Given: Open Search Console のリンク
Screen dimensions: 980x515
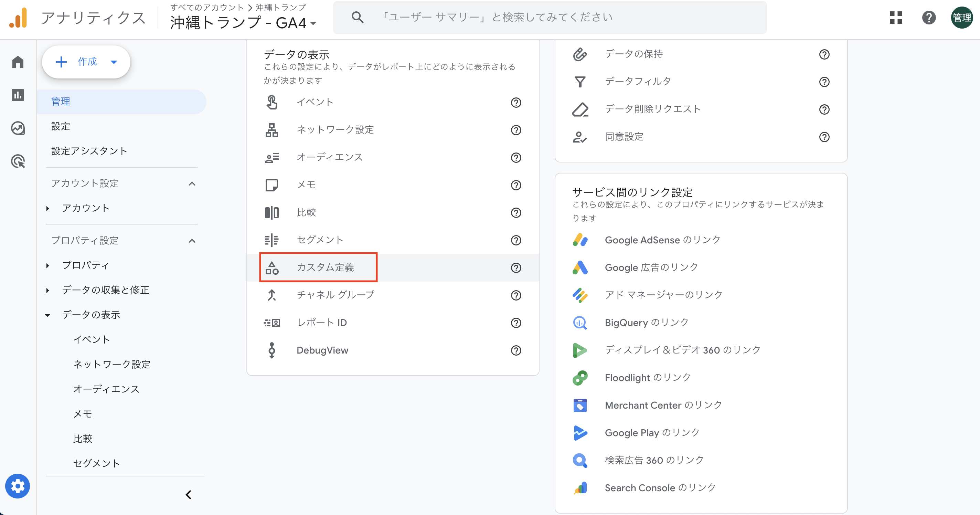Looking at the screenshot, I should tap(660, 487).
